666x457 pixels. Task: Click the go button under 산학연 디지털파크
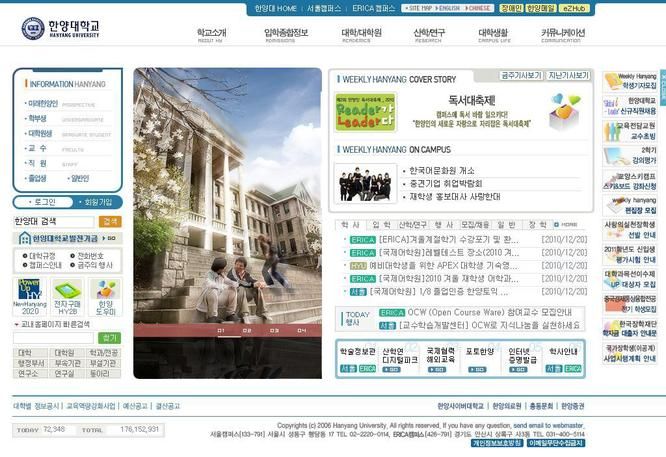point(392,370)
